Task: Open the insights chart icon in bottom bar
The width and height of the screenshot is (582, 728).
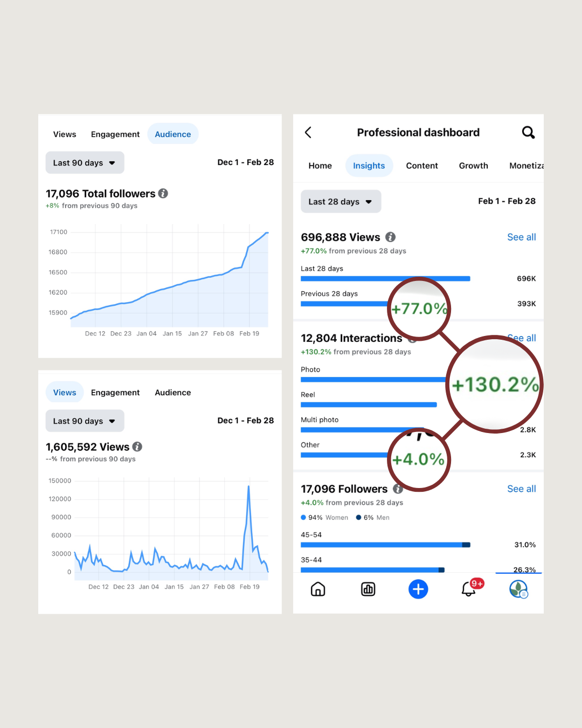Action: click(x=368, y=589)
